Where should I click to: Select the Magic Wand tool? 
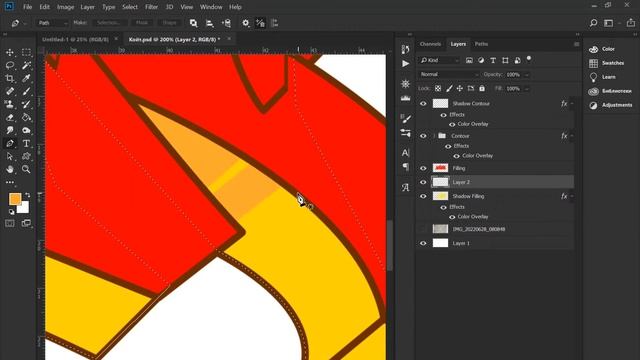tap(26, 65)
